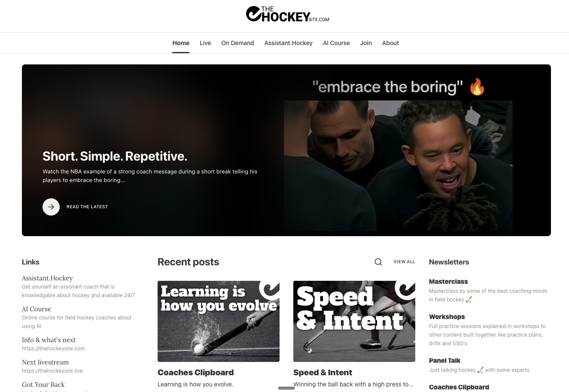Open Short. Simple. Repetitive. headline
The height and width of the screenshot is (392, 569).
pyautogui.click(x=115, y=156)
